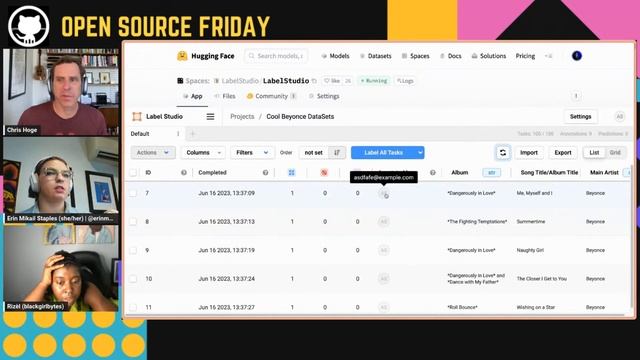The width and height of the screenshot is (640, 360).
Task: Click the Export button
Action: (563, 153)
